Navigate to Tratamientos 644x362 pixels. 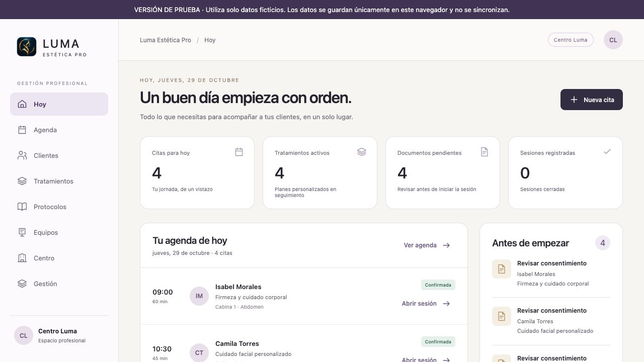tap(59, 181)
